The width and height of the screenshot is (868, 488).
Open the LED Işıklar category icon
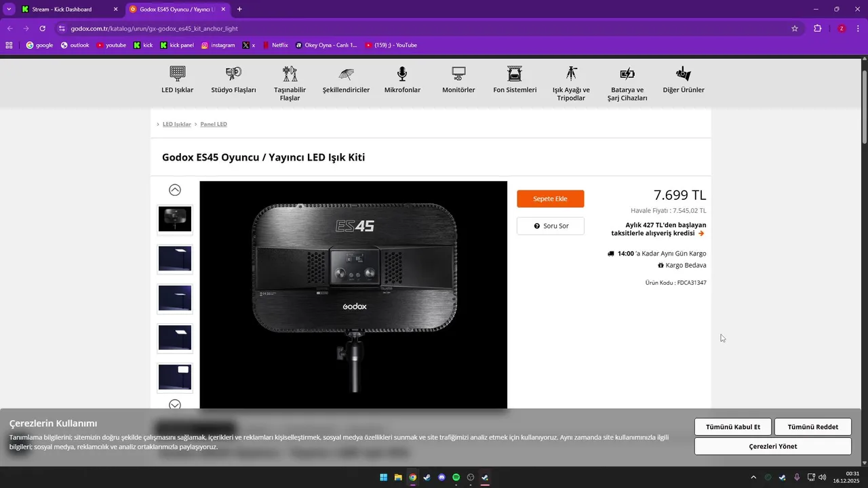(178, 73)
